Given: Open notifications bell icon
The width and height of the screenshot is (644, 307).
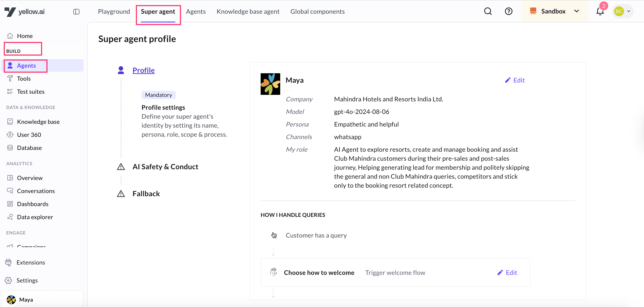Looking at the screenshot, I should click(x=600, y=11).
